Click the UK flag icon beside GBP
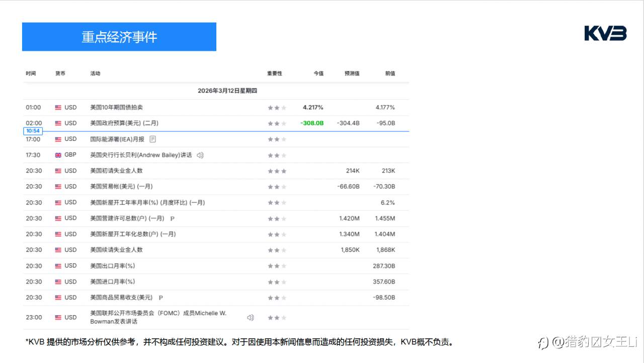This screenshot has height=363, width=644. point(59,155)
